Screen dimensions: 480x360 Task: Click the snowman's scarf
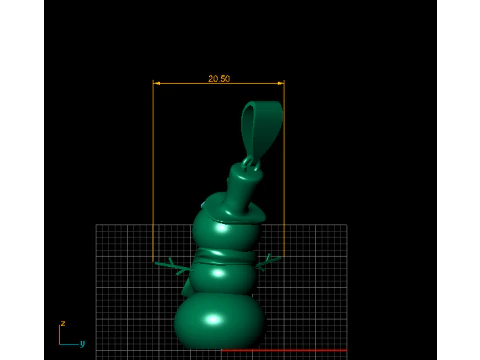click(x=225, y=257)
